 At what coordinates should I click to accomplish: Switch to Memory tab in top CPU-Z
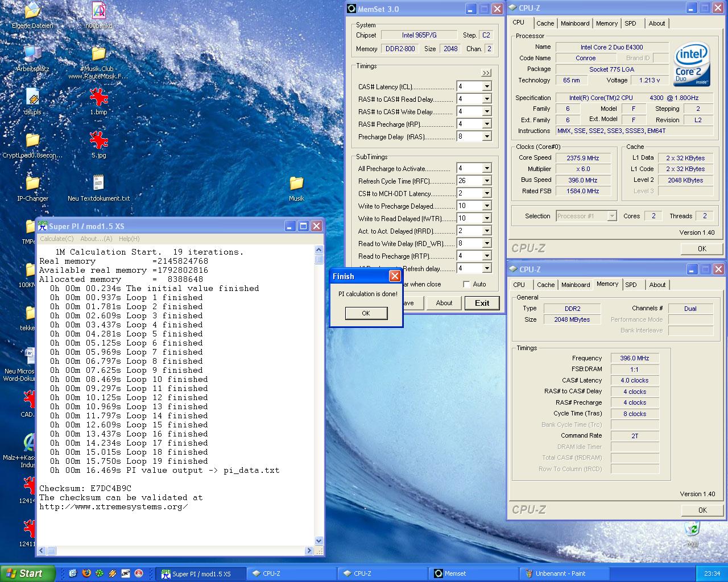pyautogui.click(x=607, y=23)
